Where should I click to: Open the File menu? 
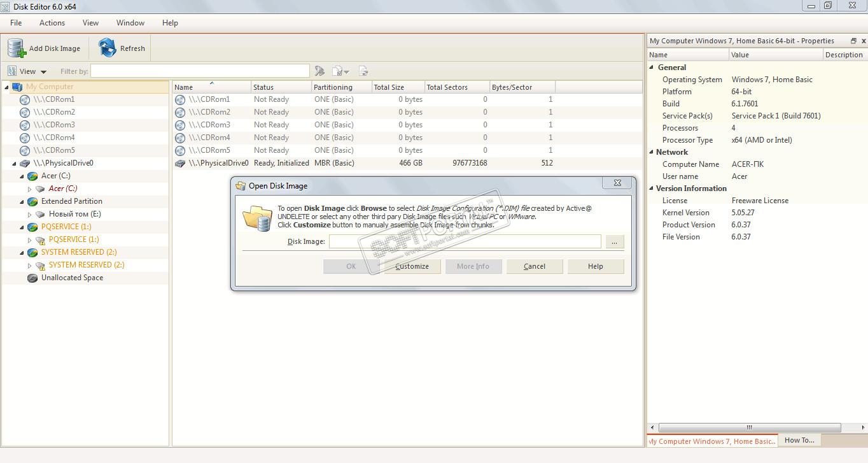click(x=16, y=23)
